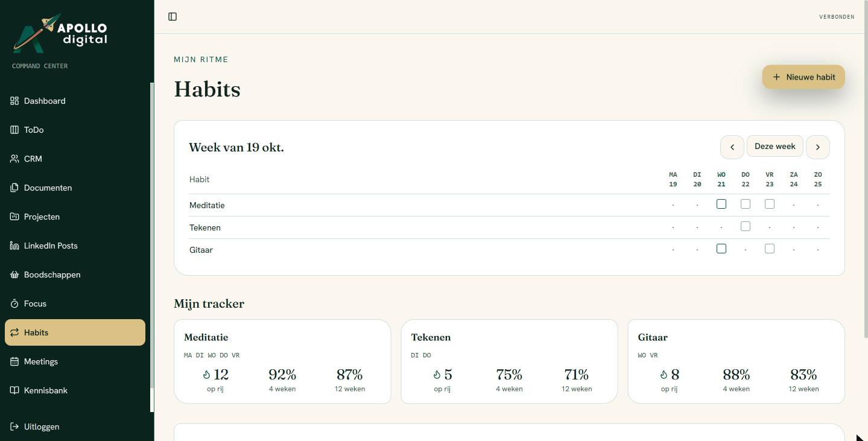Open the ToDo page
The image size is (868, 441).
(75, 130)
